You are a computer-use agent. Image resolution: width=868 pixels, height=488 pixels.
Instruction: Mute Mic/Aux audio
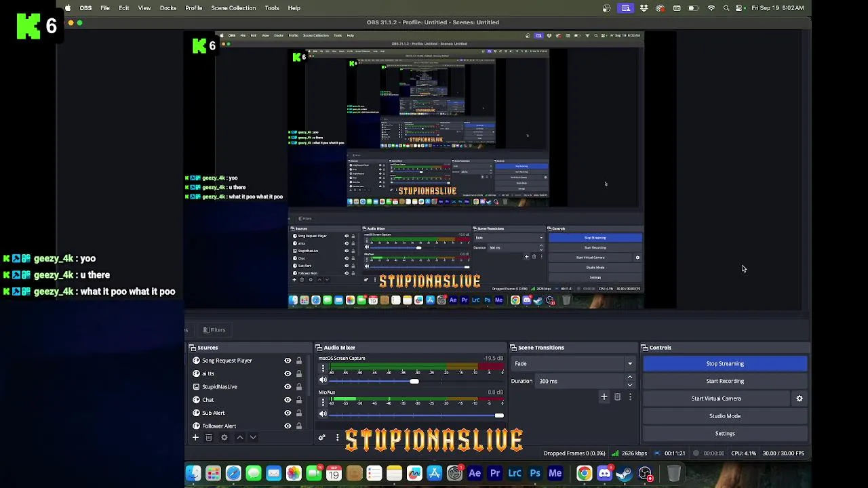(x=323, y=414)
